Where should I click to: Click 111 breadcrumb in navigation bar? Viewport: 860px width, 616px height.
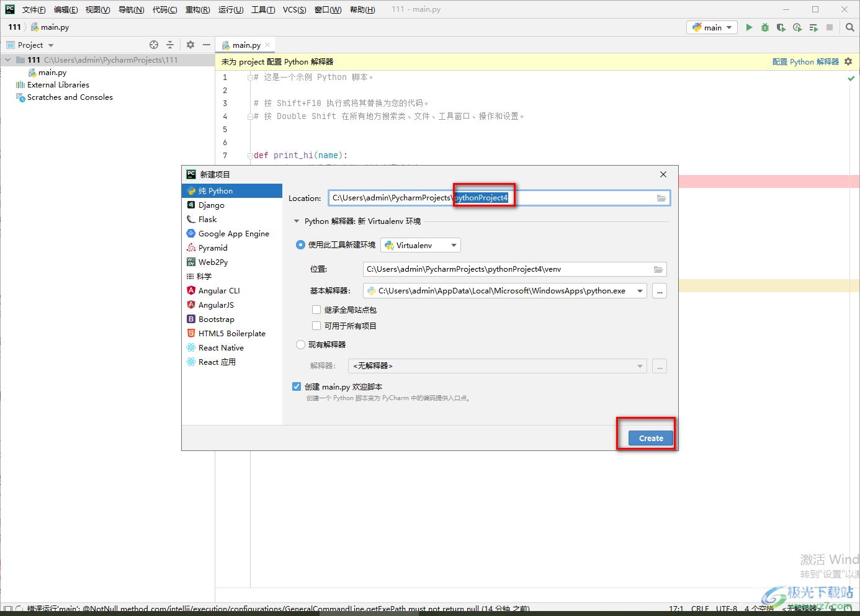14,27
